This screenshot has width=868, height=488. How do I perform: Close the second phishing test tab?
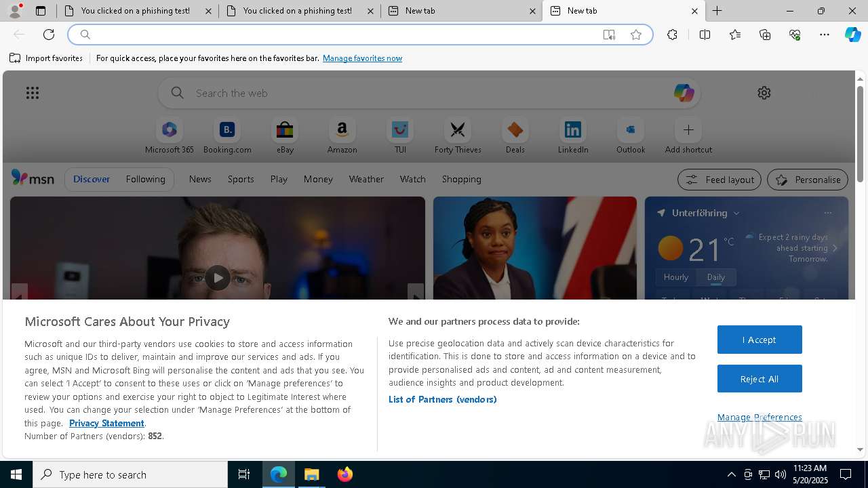click(370, 11)
